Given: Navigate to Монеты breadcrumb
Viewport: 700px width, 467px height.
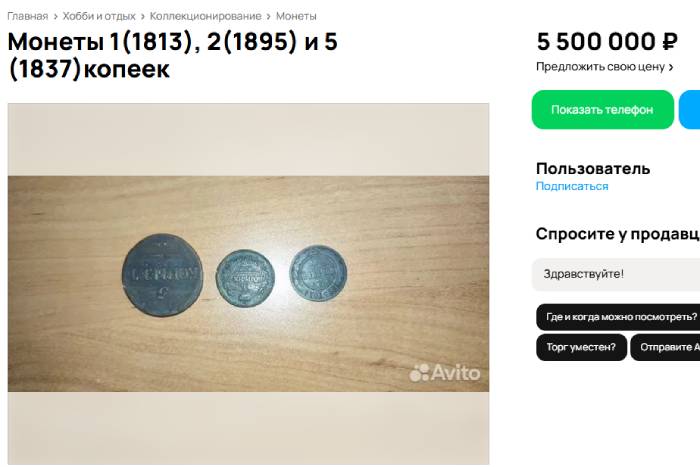Looking at the screenshot, I should pos(296,16).
